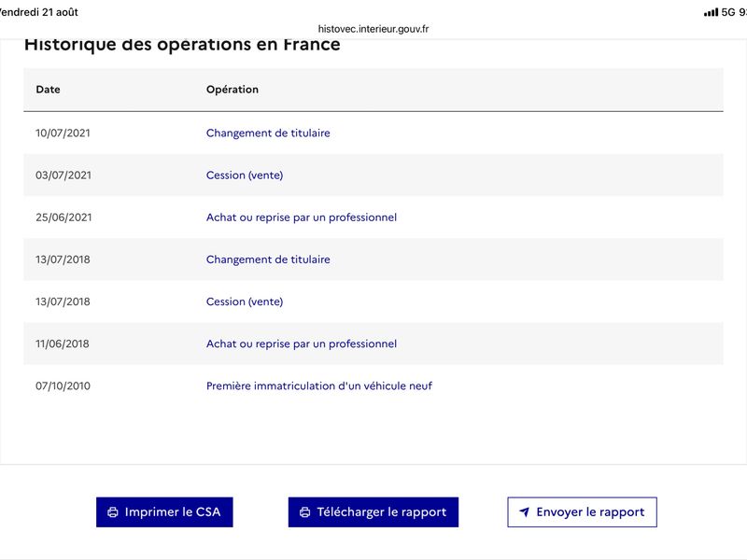Click the printer icon in Télécharger le rapport
Screen dimensions: 747x560
point(305,512)
